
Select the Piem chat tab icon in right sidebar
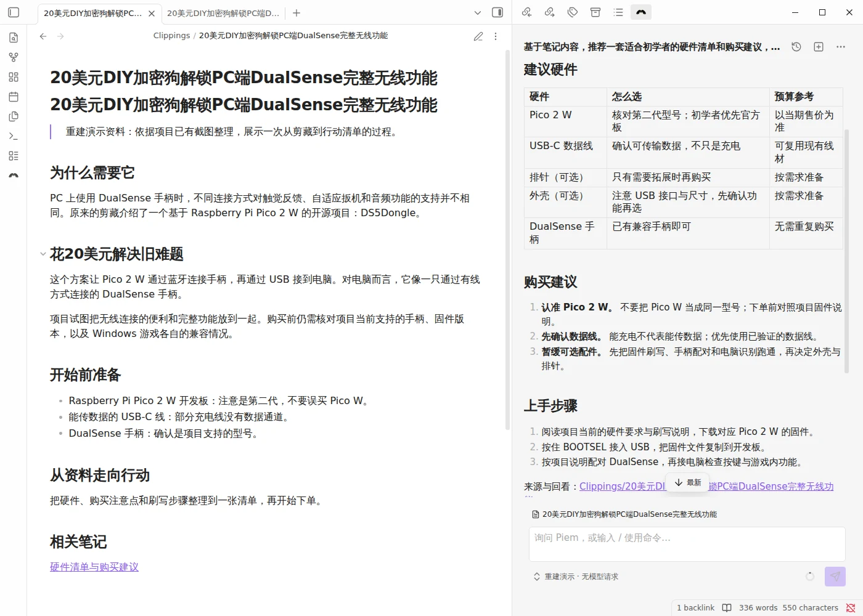click(641, 12)
